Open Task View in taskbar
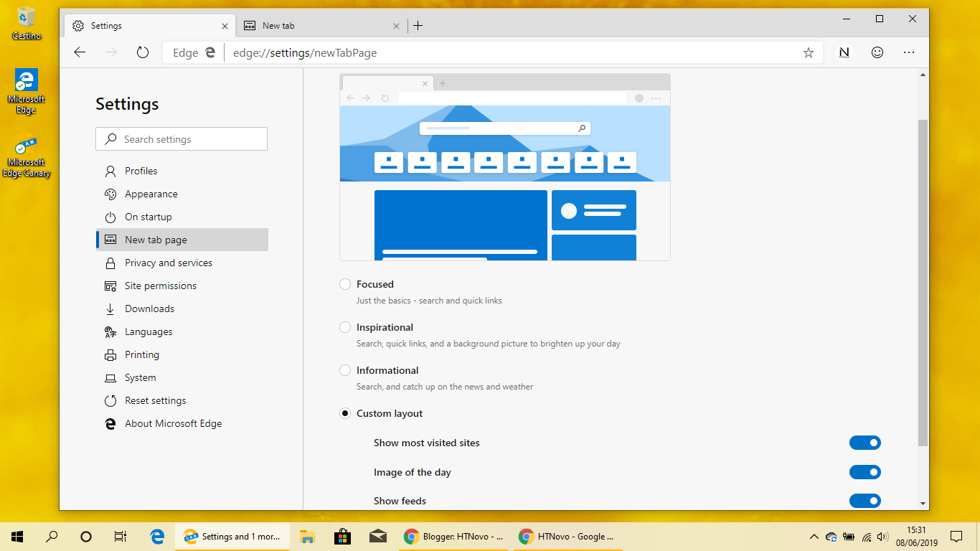Viewport: 980px width, 551px height. pyautogui.click(x=121, y=537)
